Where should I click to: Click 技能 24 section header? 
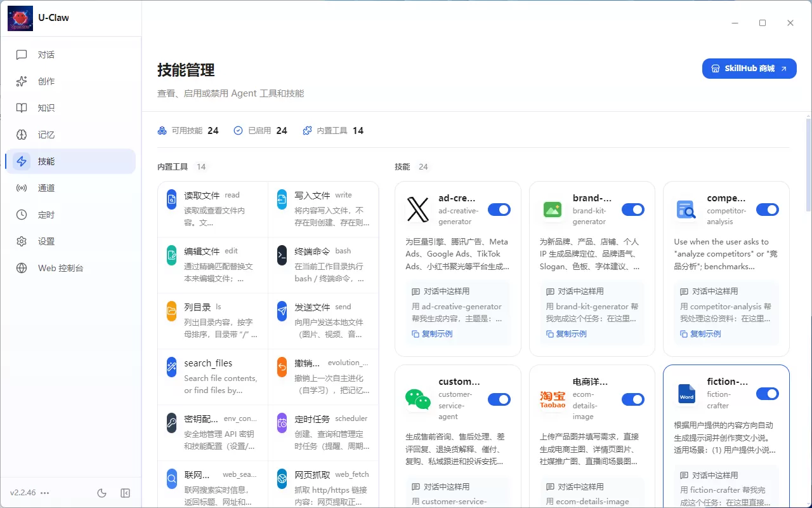412,167
